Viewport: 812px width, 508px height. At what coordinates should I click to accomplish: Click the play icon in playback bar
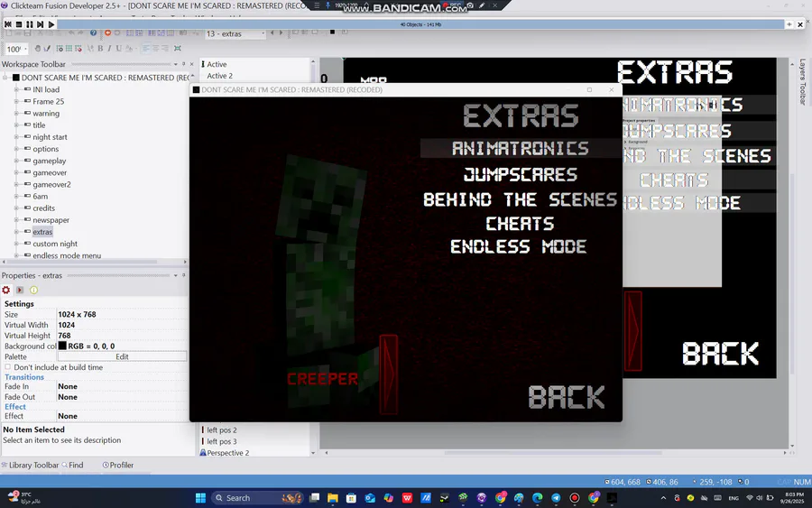[51, 24]
